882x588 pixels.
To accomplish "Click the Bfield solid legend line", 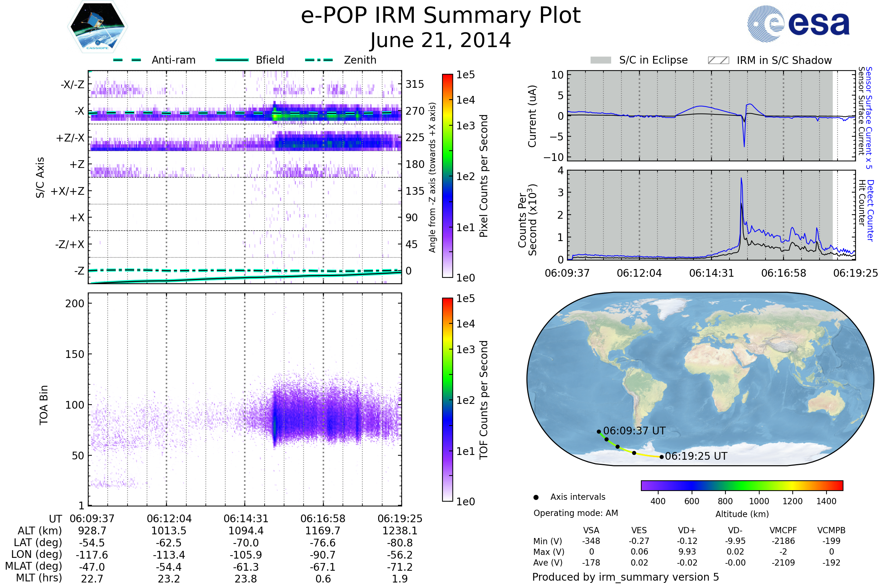I will (232, 60).
